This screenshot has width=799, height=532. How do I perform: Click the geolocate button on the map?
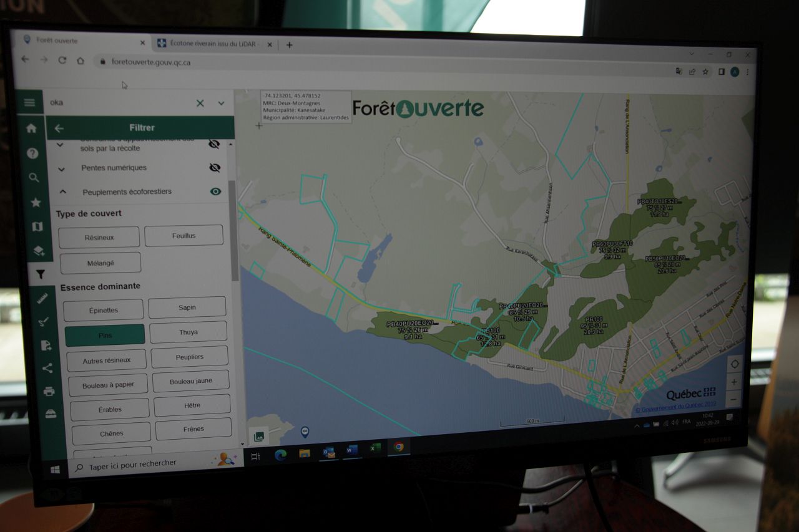[734, 364]
